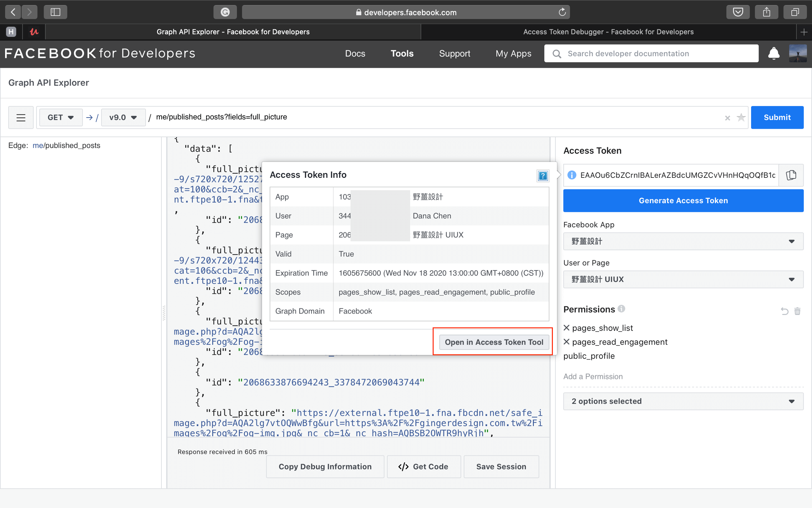Open the Tools menu
Viewport: 812px width, 508px height.
tap(402, 54)
